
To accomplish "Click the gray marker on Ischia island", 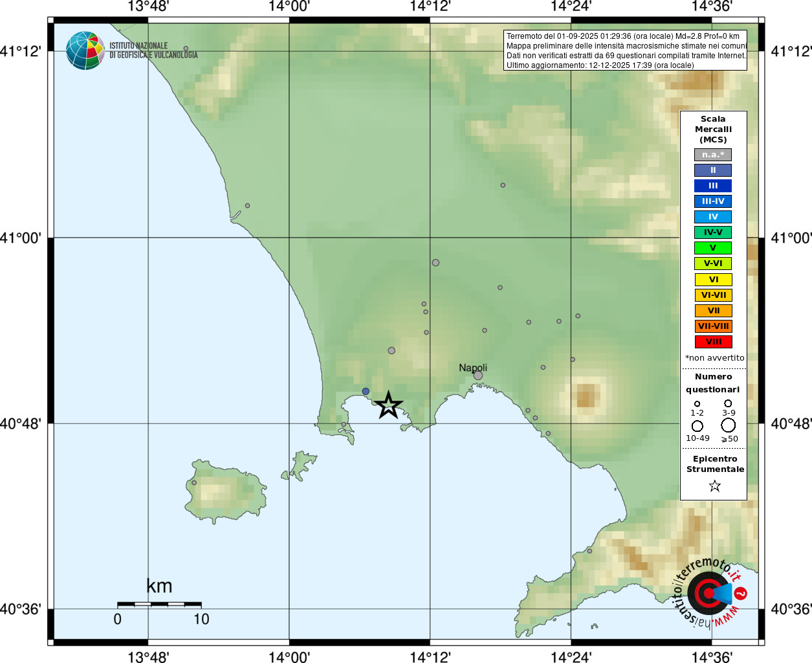I will coord(193,482).
